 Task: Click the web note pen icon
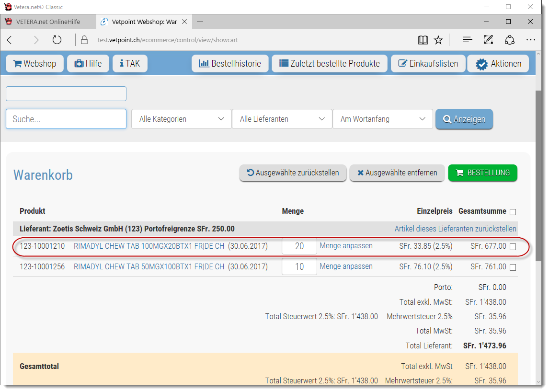pos(488,40)
